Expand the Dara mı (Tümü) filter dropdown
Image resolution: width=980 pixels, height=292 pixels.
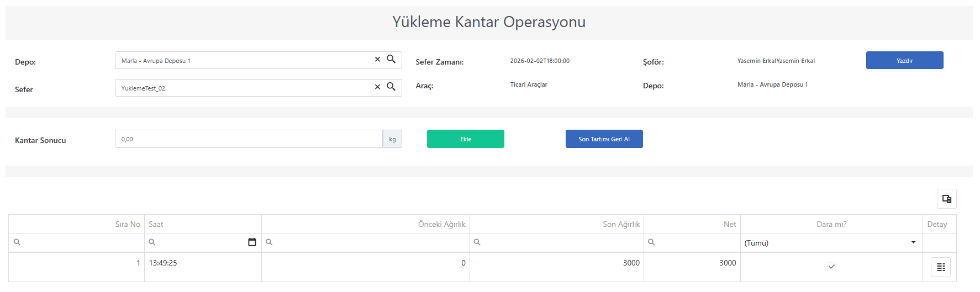913,242
